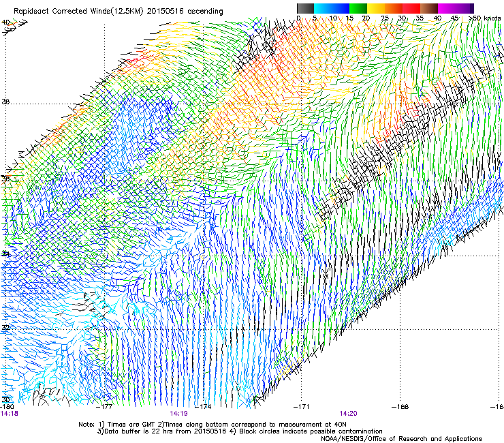Click latitude label '40' on left axis
This screenshot has width=504, height=443.
5,22
